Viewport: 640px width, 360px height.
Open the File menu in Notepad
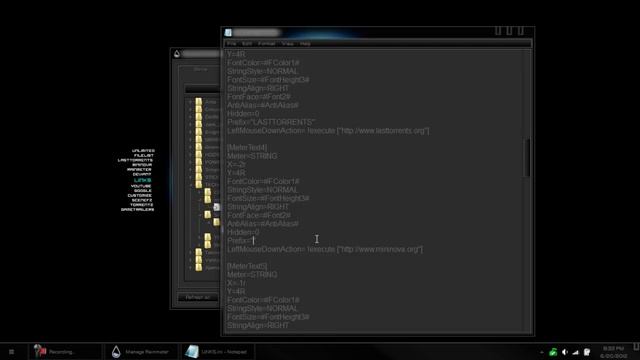231,43
